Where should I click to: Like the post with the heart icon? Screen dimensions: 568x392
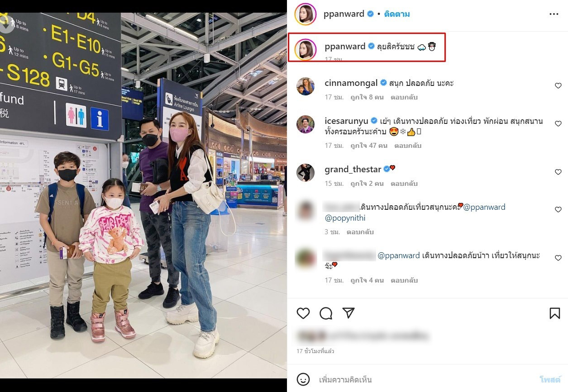303,313
